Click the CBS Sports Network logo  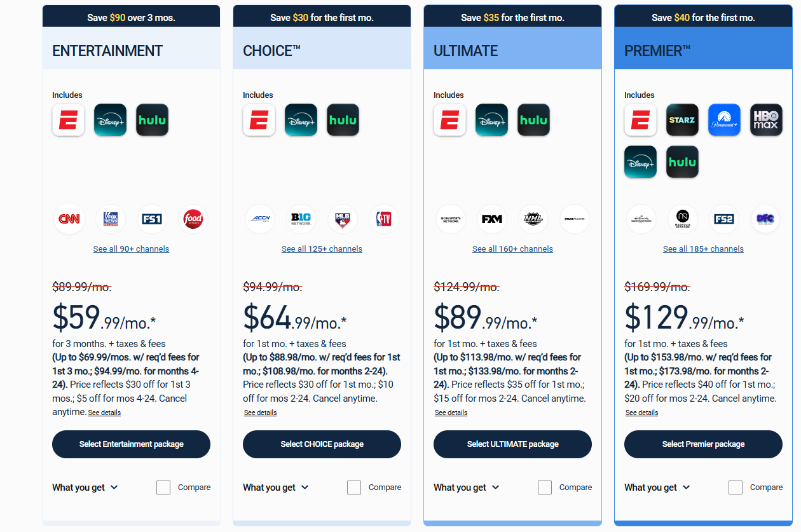[x=450, y=219]
